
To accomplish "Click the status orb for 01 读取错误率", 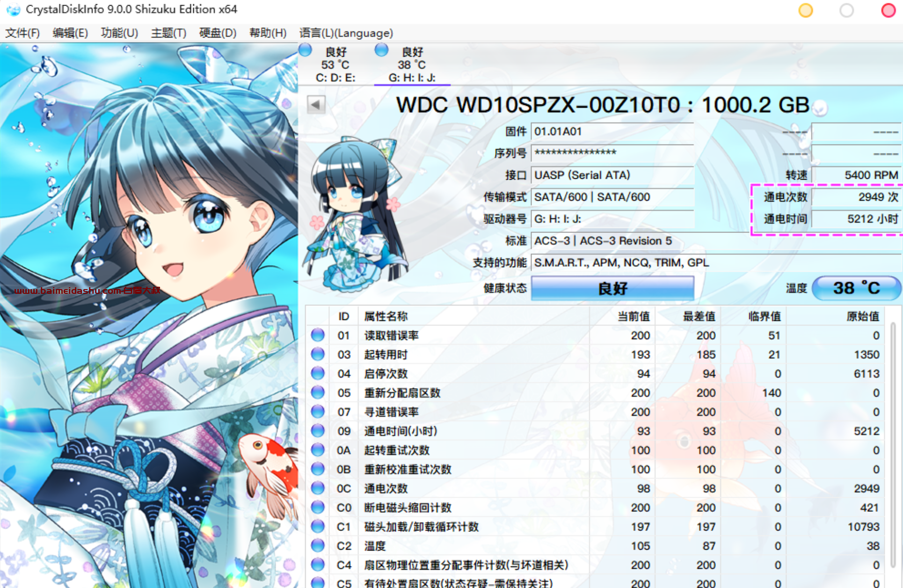I will coord(318,335).
